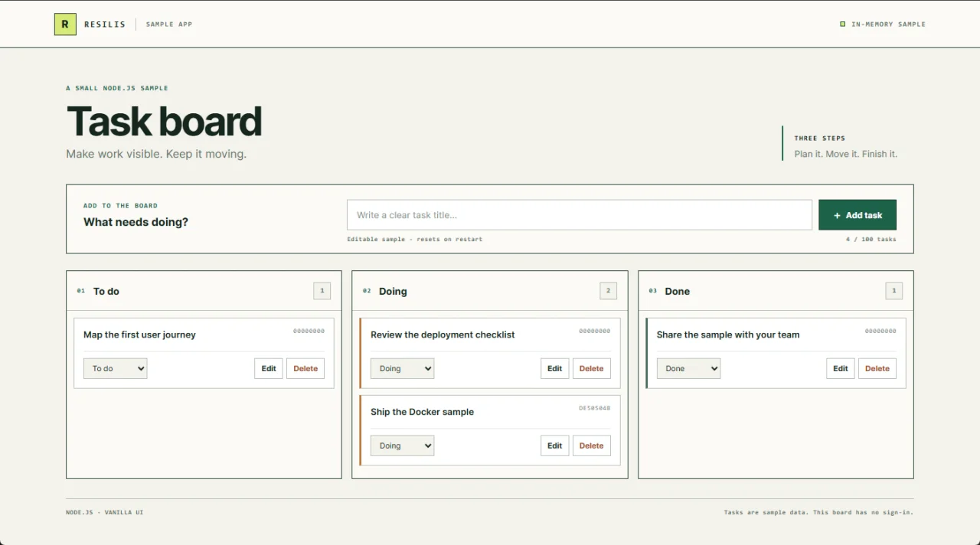Click the Review the deployment checklist title

point(443,335)
